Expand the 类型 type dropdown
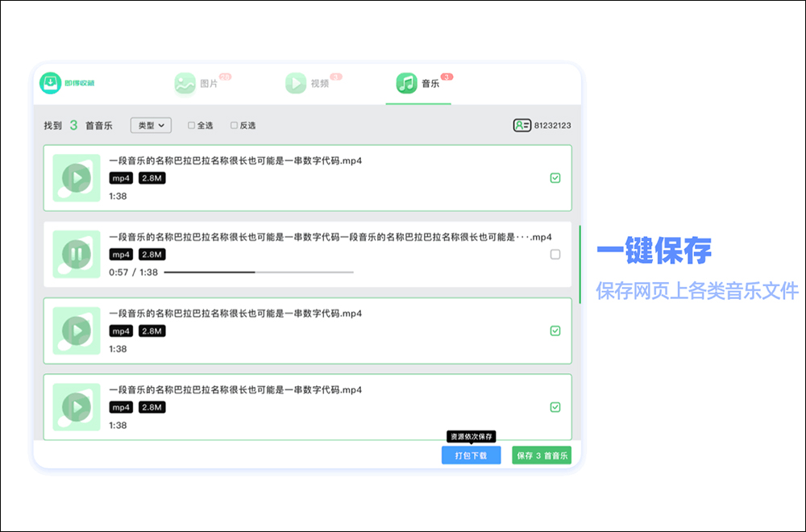 point(152,126)
